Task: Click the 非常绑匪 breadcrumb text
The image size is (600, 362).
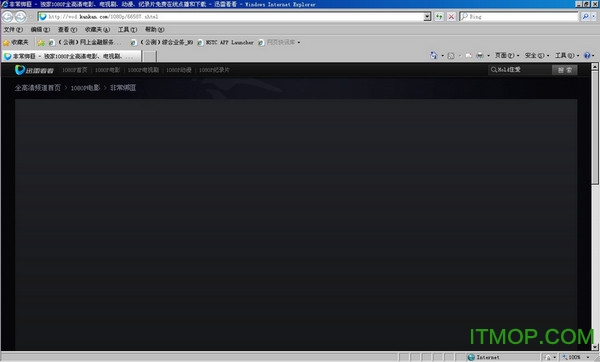Action: point(123,88)
